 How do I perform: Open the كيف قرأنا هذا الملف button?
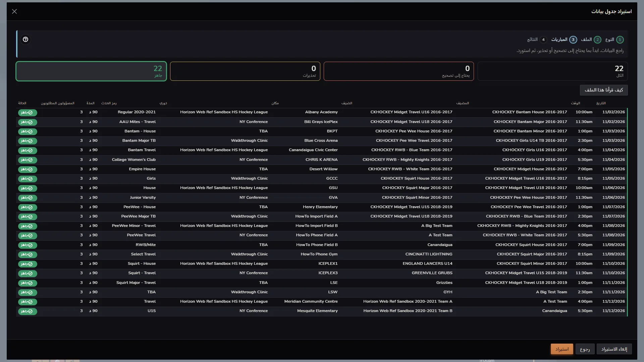click(x=604, y=90)
